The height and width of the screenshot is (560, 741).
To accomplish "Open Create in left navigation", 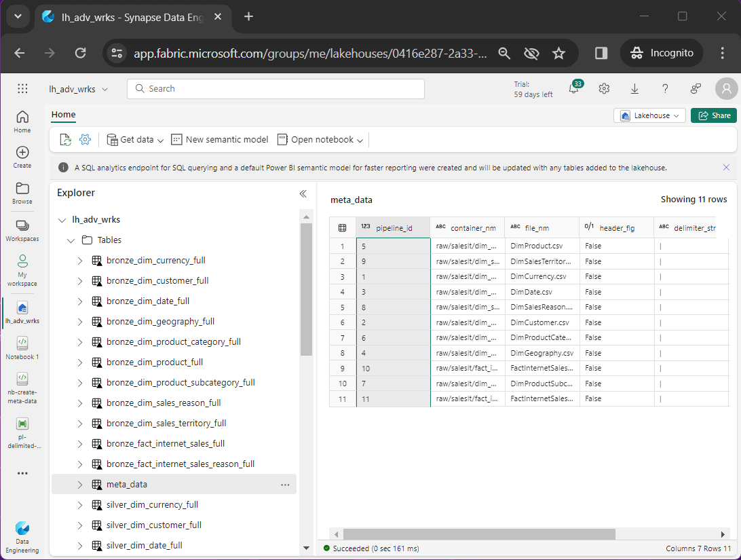I will [x=22, y=157].
